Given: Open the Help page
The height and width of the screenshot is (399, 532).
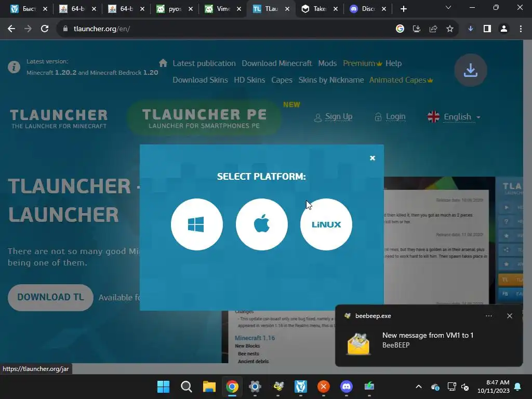Looking at the screenshot, I should [x=393, y=63].
